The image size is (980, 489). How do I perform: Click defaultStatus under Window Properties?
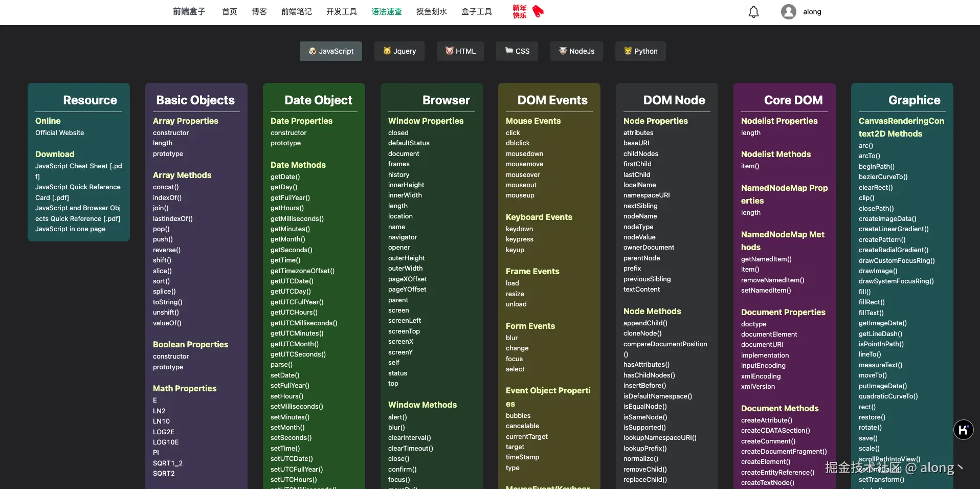pos(409,143)
